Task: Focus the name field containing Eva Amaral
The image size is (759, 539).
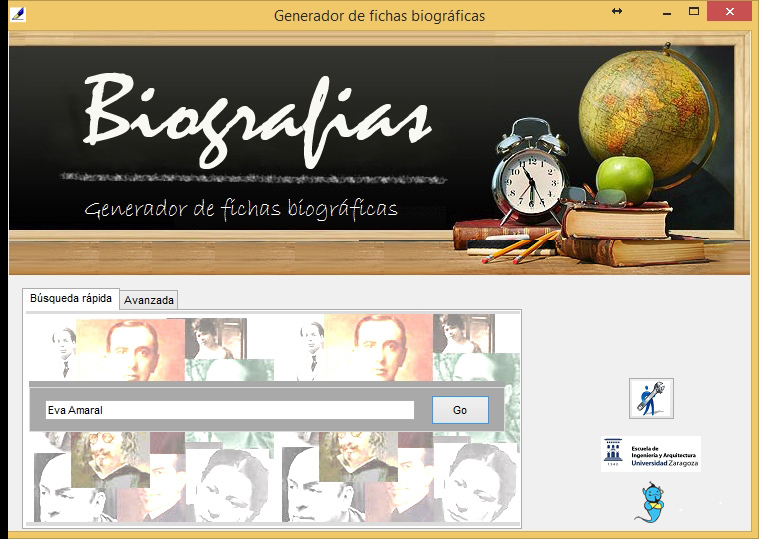Action: 230,410
